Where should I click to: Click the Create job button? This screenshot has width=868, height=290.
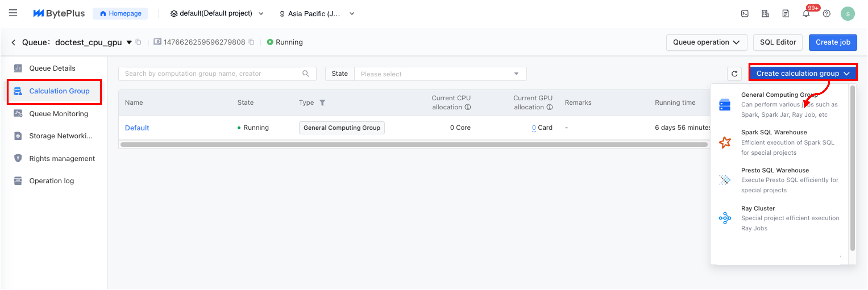[832, 42]
